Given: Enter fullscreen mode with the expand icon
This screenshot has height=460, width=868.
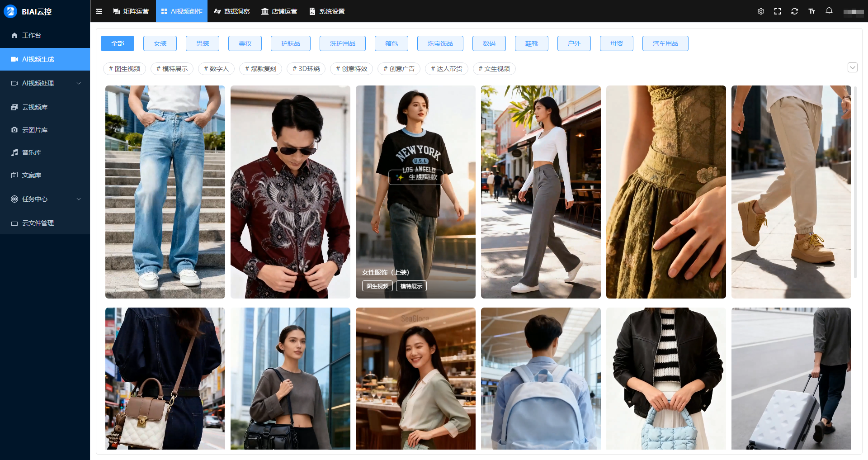Looking at the screenshot, I should click(x=778, y=11).
